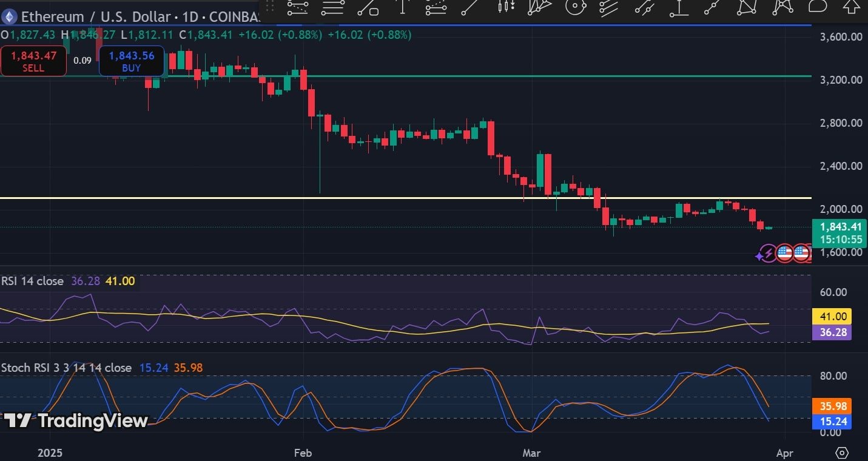This screenshot has width=868, height=461.
Task: Click the blue BUY 1,843.56 button
Action: pyautogui.click(x=131, y=61)
